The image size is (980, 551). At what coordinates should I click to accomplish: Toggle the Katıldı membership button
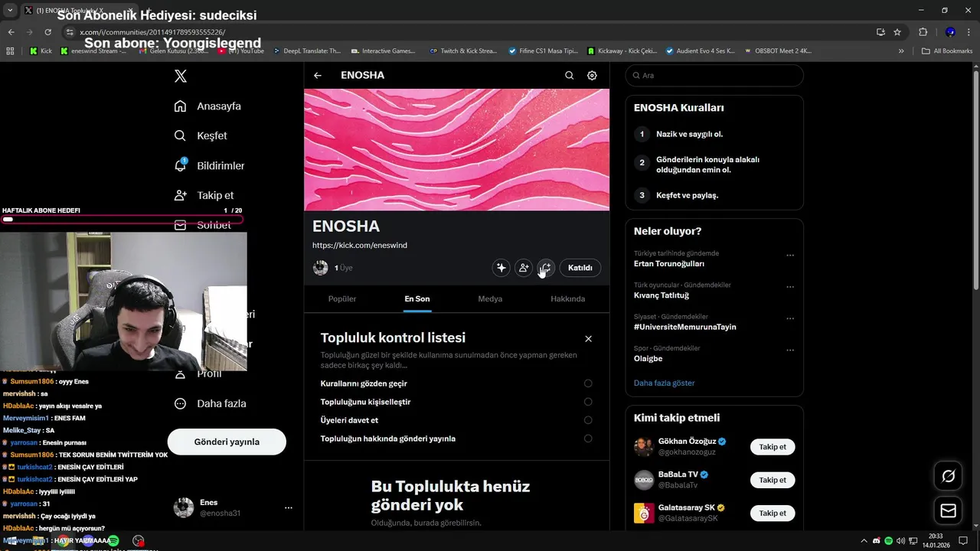pos(580,268)
